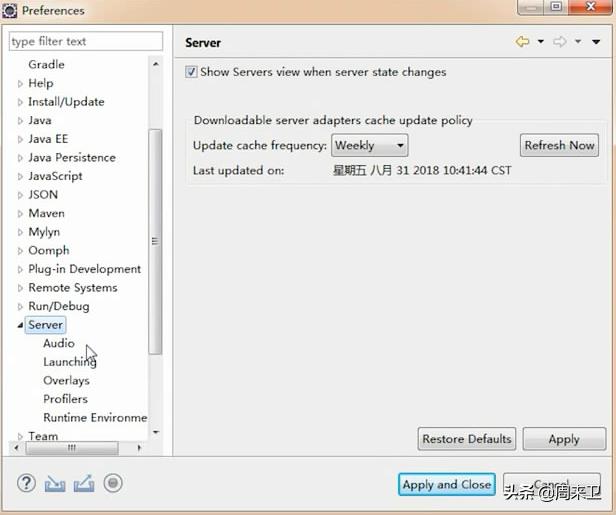
Task: Collapse the Server tree node
Action: [20, 325]
